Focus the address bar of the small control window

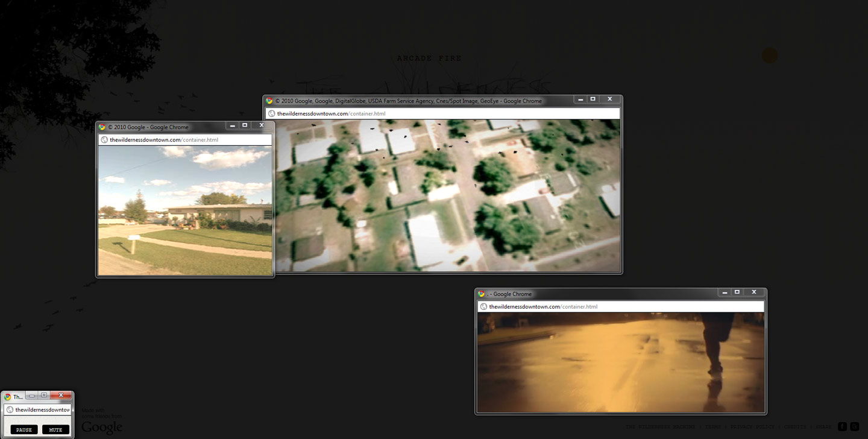pos(38,410)
